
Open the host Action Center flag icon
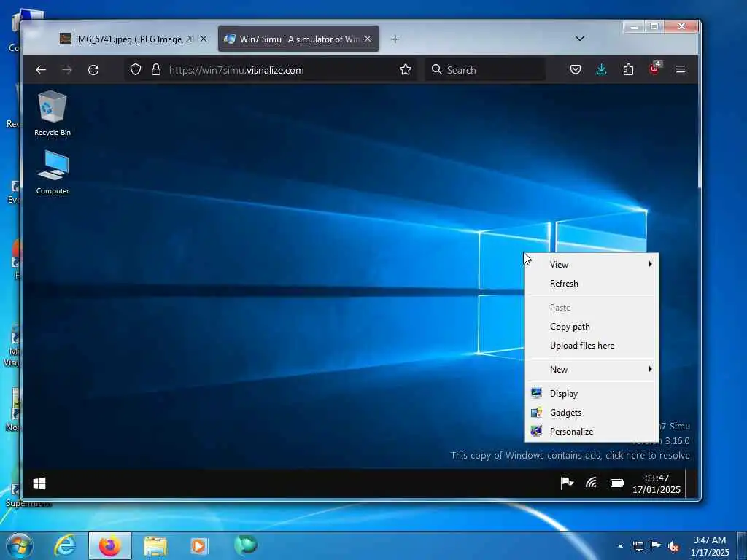656,546
